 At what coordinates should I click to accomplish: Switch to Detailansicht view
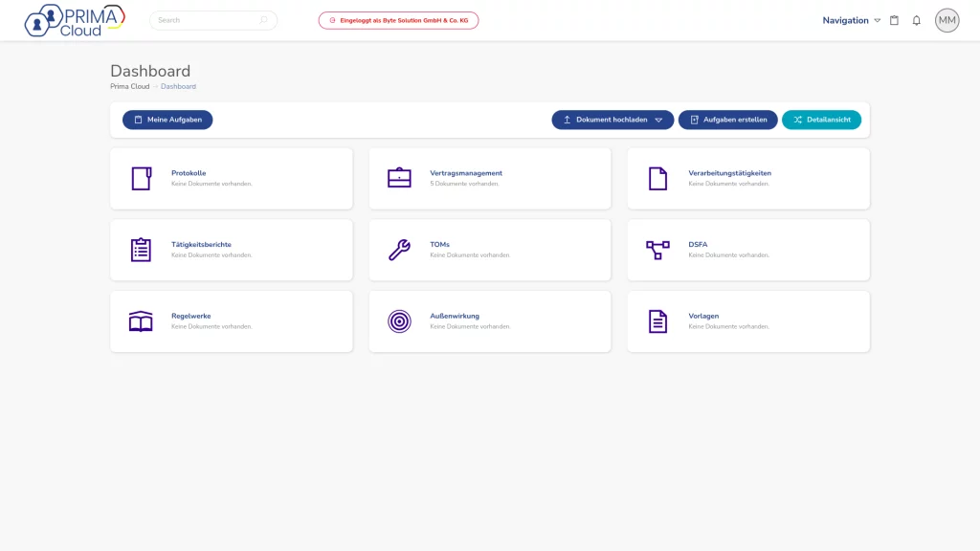[821, 120]
